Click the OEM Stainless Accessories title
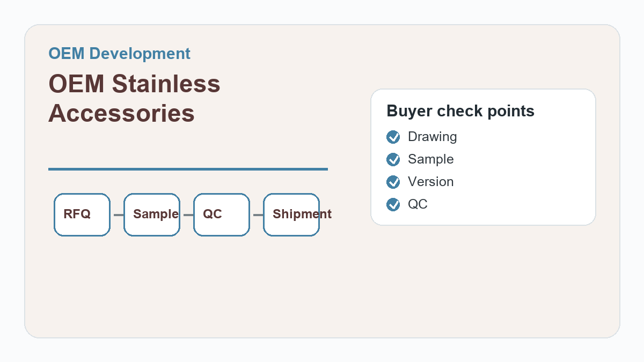The image size is (644, 362). [x=134, y=99]
